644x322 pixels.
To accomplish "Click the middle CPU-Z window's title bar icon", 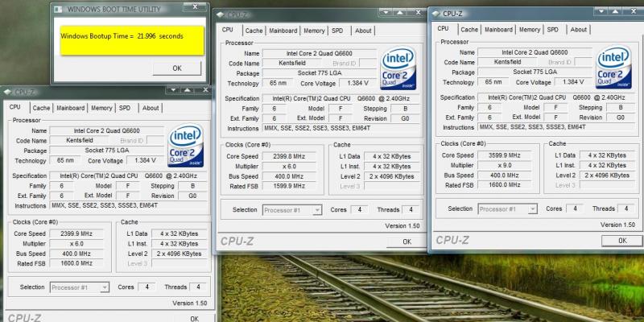I will click(x=221, y=14).
